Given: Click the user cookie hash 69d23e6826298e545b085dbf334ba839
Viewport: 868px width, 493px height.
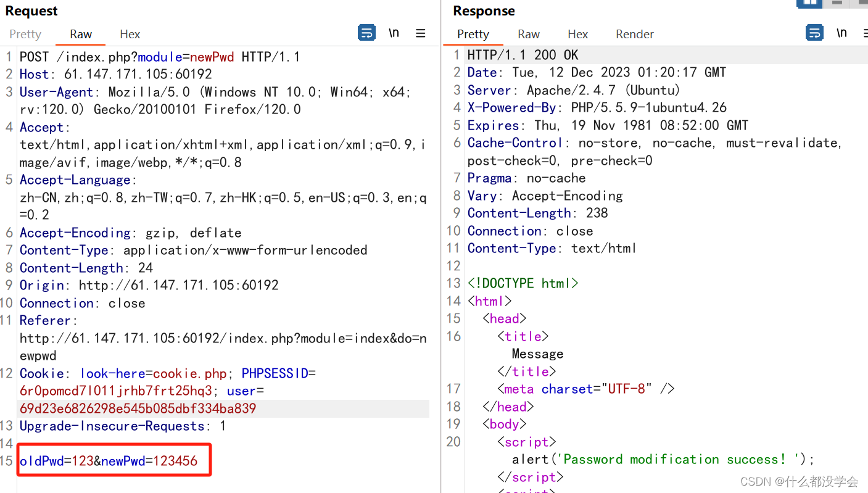Looking at the screenshot, I should tap(138, 408).
